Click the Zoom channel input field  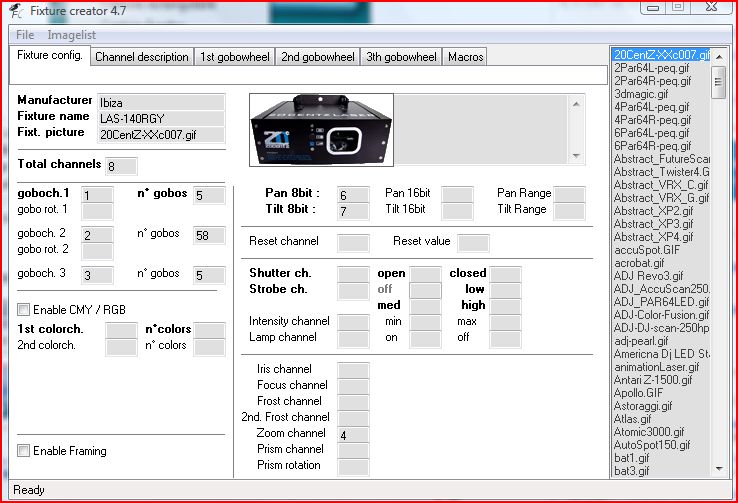pyautogui.click(x=353, y=435)
